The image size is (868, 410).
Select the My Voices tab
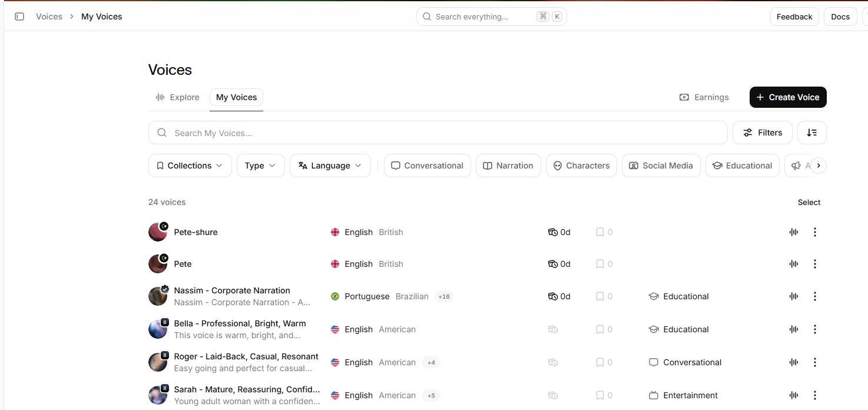tap(237, 97)
